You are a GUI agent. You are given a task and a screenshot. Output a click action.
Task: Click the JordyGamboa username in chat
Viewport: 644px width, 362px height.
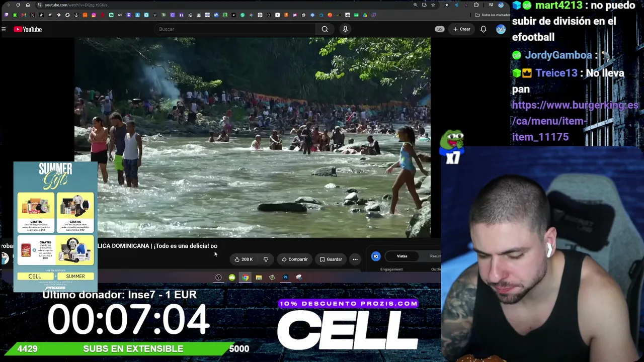coord(558,55)
